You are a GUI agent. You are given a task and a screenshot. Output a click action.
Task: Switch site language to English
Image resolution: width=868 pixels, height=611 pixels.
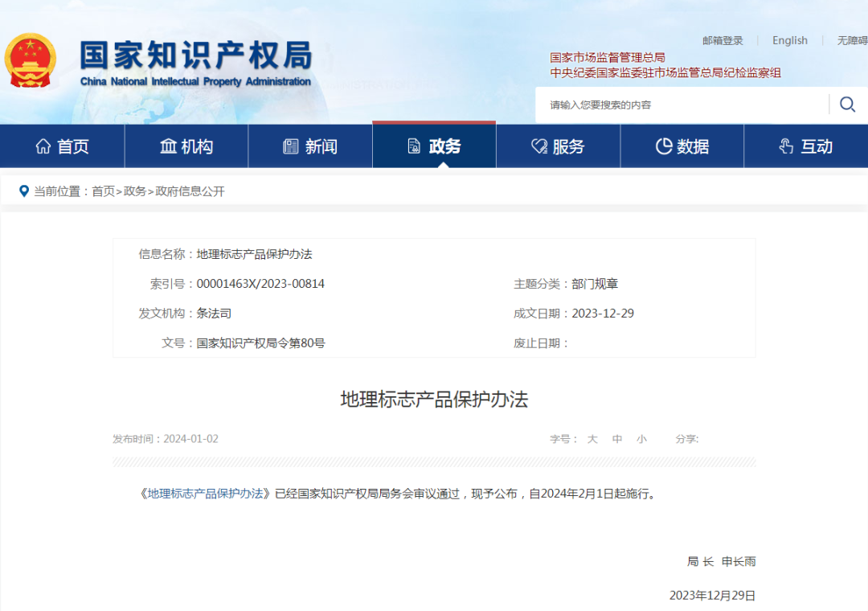coord(790,40)
